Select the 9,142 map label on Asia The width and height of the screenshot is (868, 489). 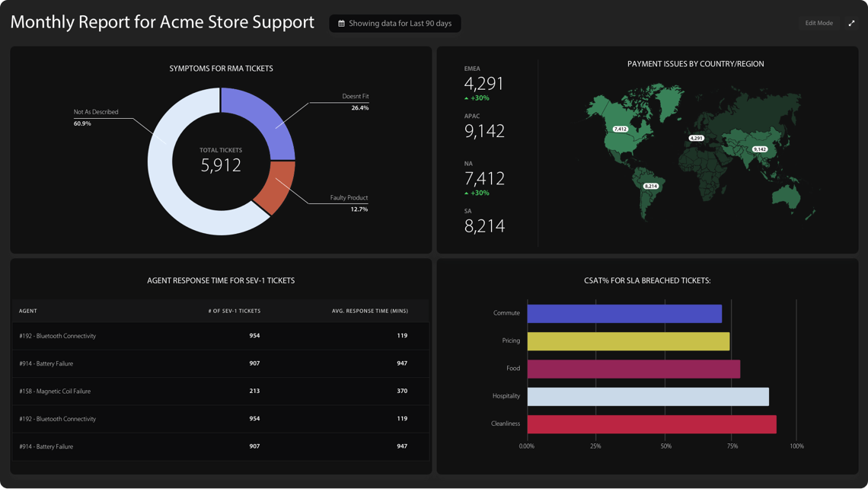click(x=759, y=149)
